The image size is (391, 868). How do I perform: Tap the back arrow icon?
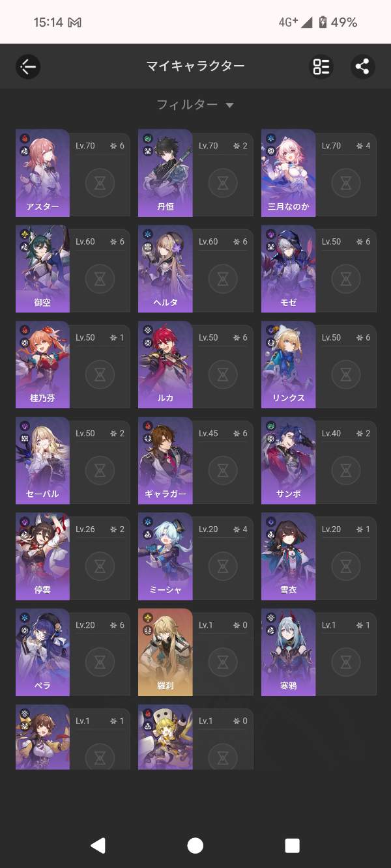point(28,66)
